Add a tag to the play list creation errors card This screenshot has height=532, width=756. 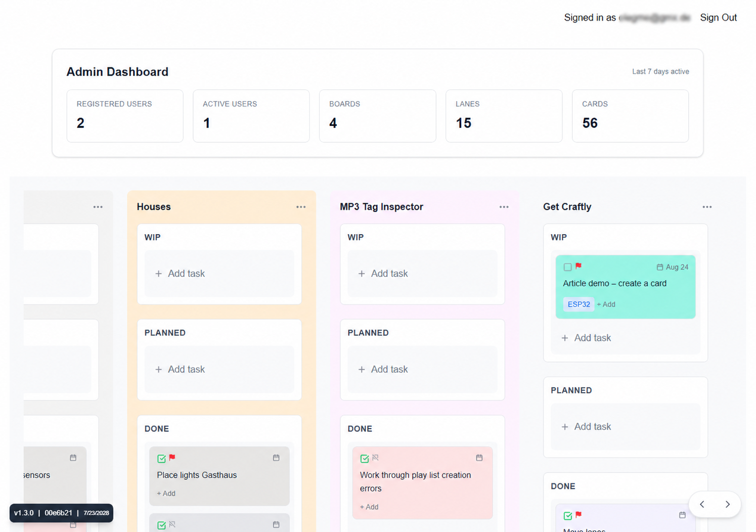pyautogui.click(x=369, y=507)
